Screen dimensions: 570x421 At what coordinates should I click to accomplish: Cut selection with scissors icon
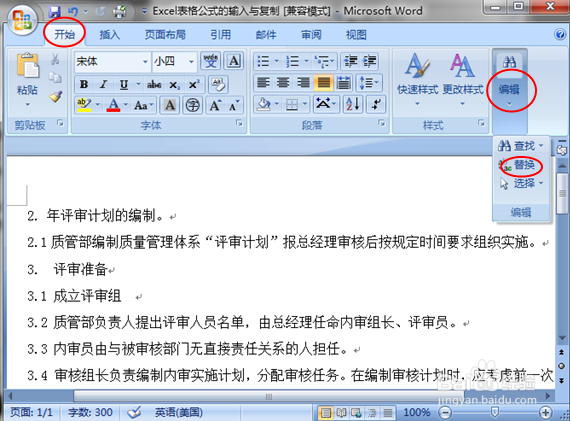coord(55,59)
